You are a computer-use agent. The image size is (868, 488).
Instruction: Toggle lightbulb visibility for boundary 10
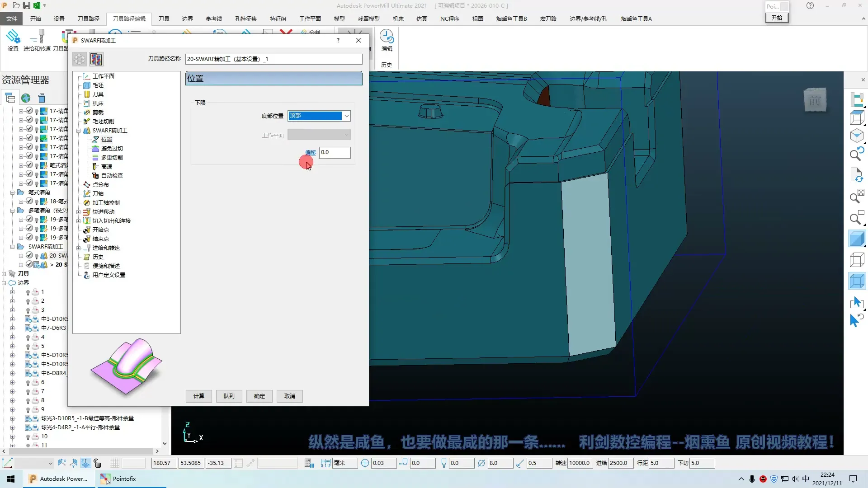click(28, 437)
